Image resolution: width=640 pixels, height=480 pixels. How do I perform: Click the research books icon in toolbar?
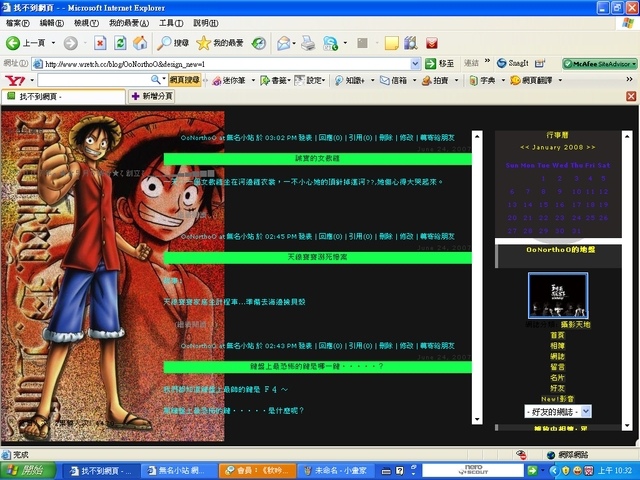(411, 43)
